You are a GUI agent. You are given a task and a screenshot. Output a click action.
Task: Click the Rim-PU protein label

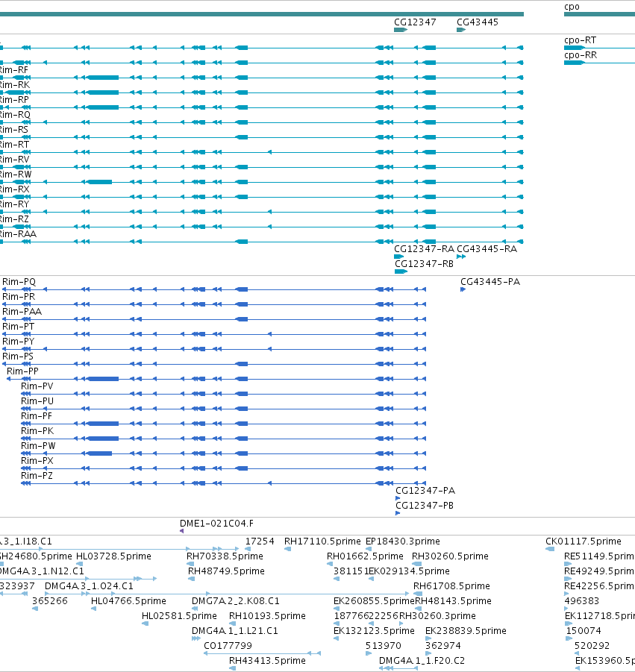(37, 401)
